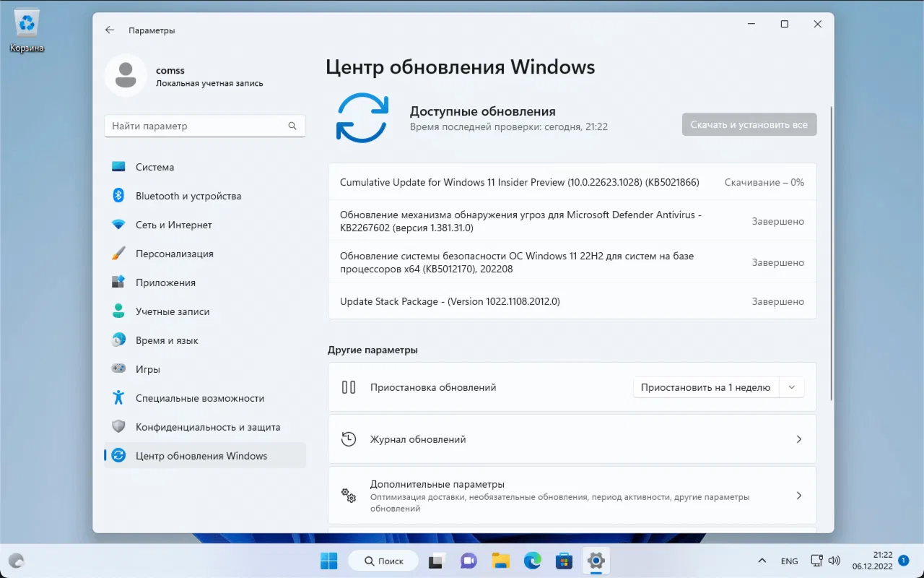Click the Персонализация brush icon
This screenshot has height=578, width=924.
pos(119,254)
